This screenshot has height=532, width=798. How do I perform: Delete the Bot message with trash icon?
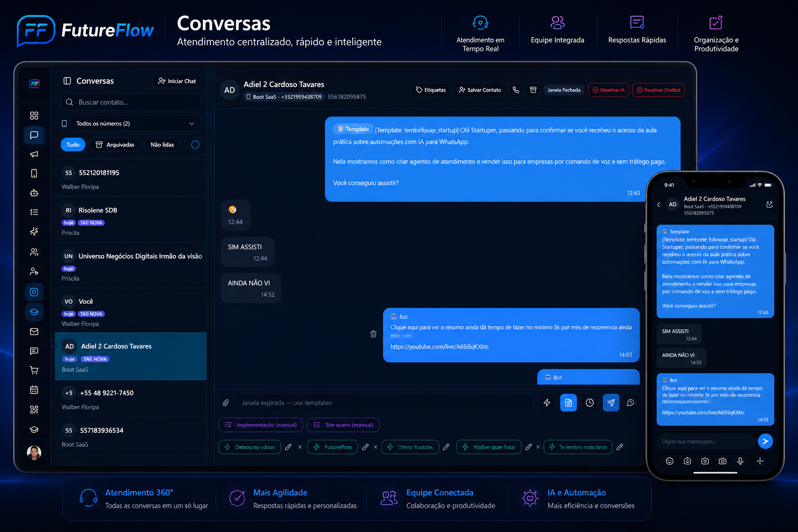coord(374,334)
